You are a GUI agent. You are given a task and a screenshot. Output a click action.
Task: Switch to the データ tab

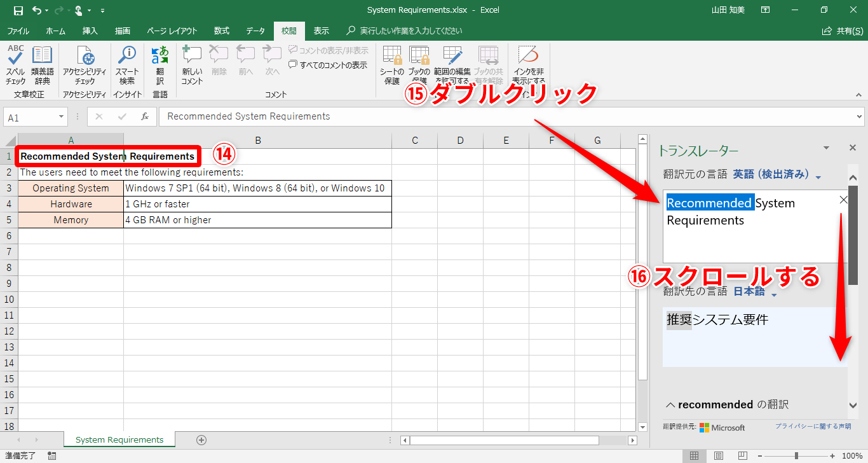pyautogui.click(x=255, y=31)
